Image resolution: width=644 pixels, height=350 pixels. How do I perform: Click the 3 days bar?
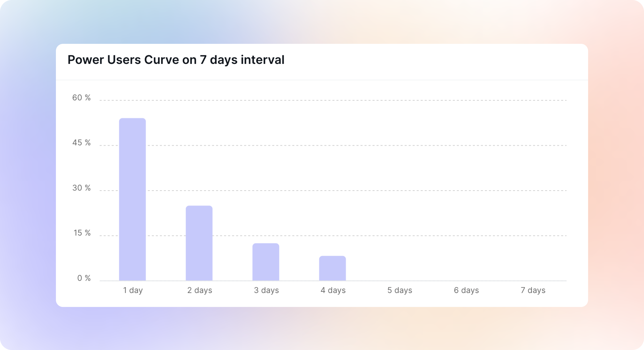point(266,262)
